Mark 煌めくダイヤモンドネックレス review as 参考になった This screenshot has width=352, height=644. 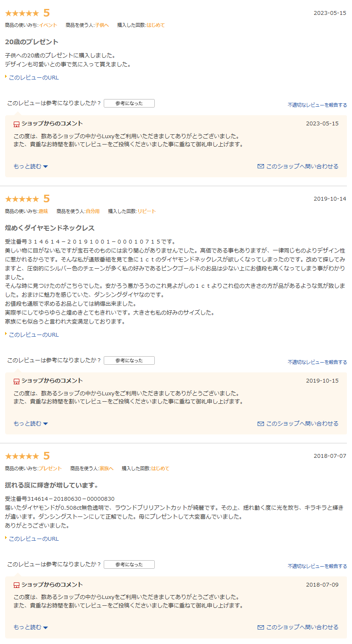tap(129, 360)
